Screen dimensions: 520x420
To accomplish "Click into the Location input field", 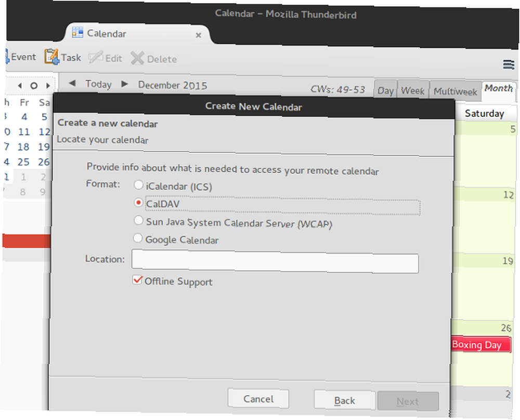I will pos(275,262).
